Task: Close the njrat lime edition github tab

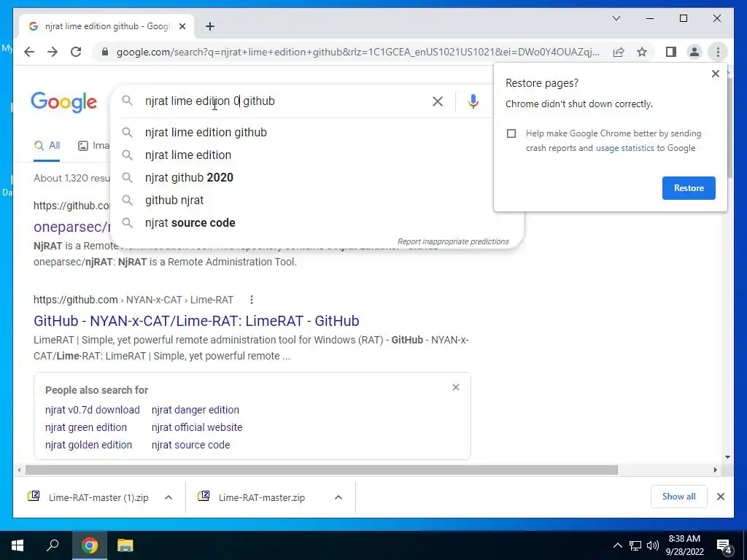Action: tap(182, 26)
